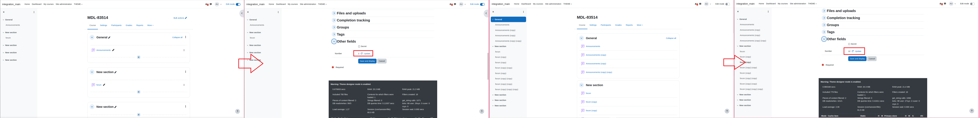The height and width of the screenshot is (118, 980).
Task: Open course index options kebab in leftmost screenshot
Action: [34, 12]
